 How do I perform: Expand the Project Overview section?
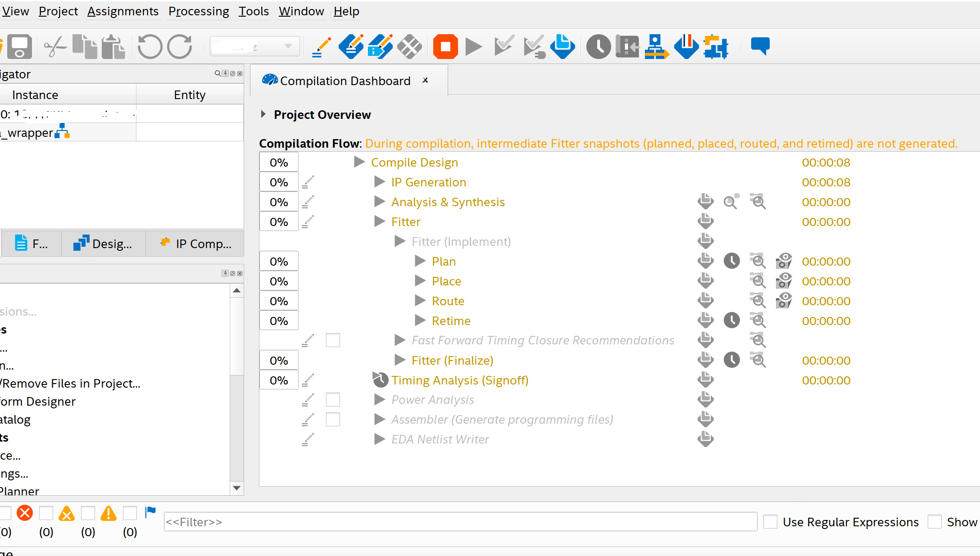(x=263, y=114)
